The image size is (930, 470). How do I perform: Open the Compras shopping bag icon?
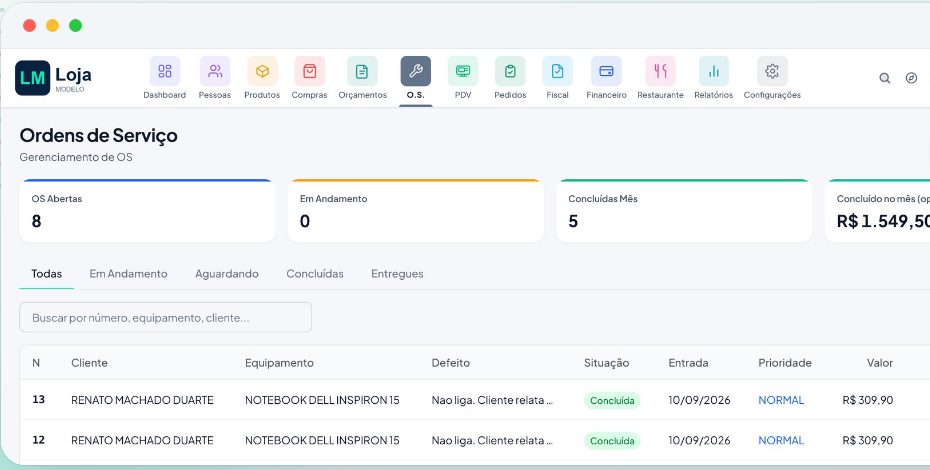tap(310, 72)
